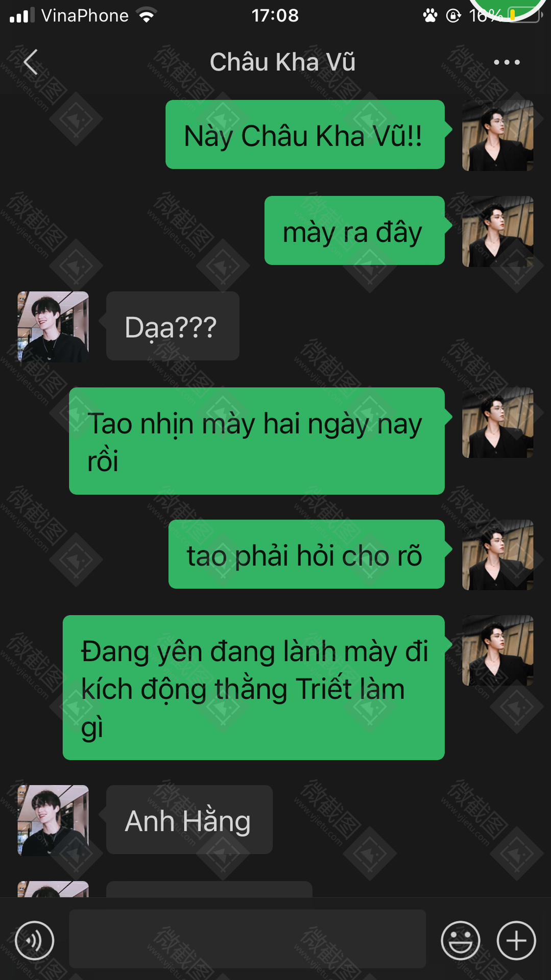Open sender avatar beside 'Này Châu Kha Vũ!!'
This screenshot has height=980, width=551.
coord(497,135)
